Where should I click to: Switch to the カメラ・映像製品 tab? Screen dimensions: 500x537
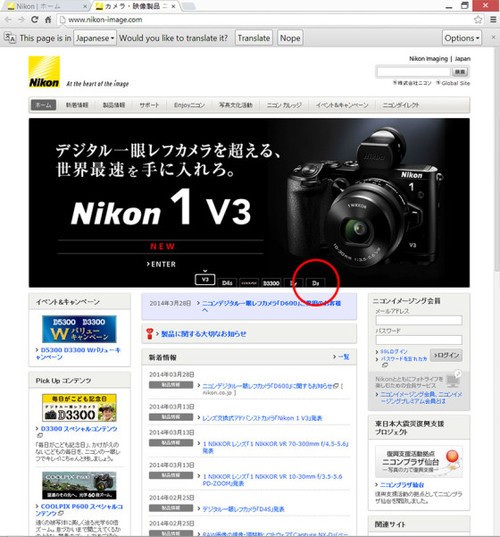pos(135,6)
